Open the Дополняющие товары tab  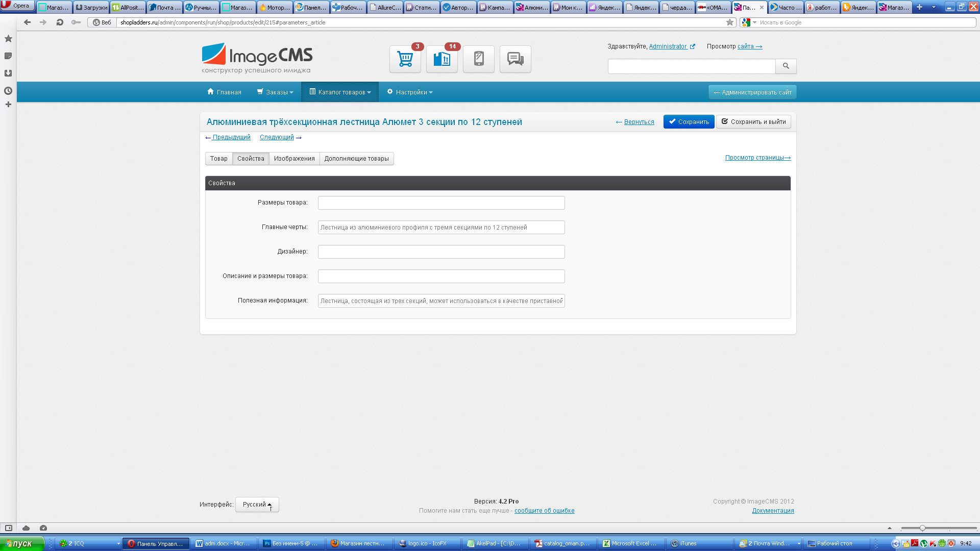(356, 159)
